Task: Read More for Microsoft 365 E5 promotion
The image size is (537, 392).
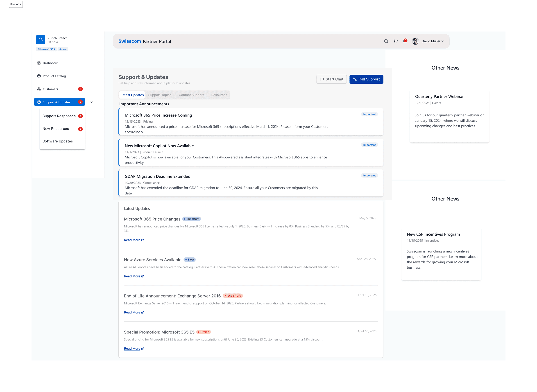Action: click(x=132, y=349)
